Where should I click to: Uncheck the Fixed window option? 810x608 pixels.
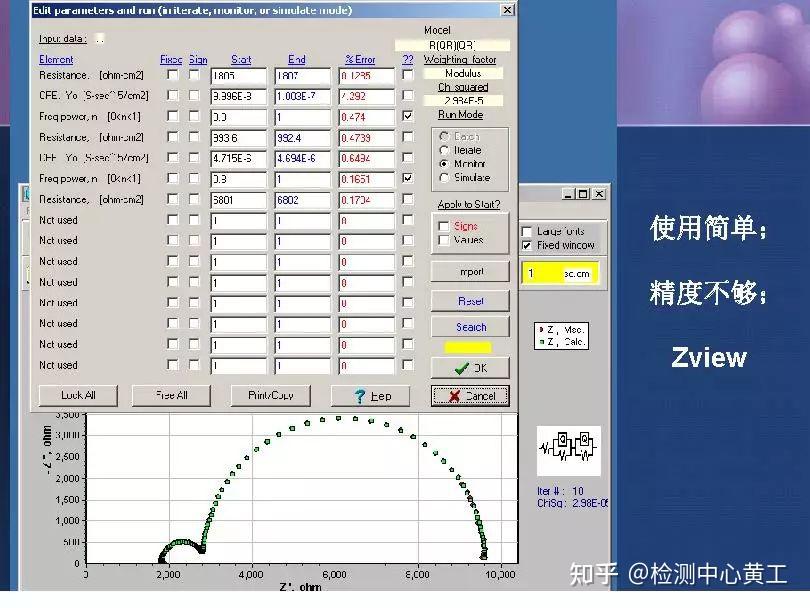pyautogui.click(x=527, y=244)
